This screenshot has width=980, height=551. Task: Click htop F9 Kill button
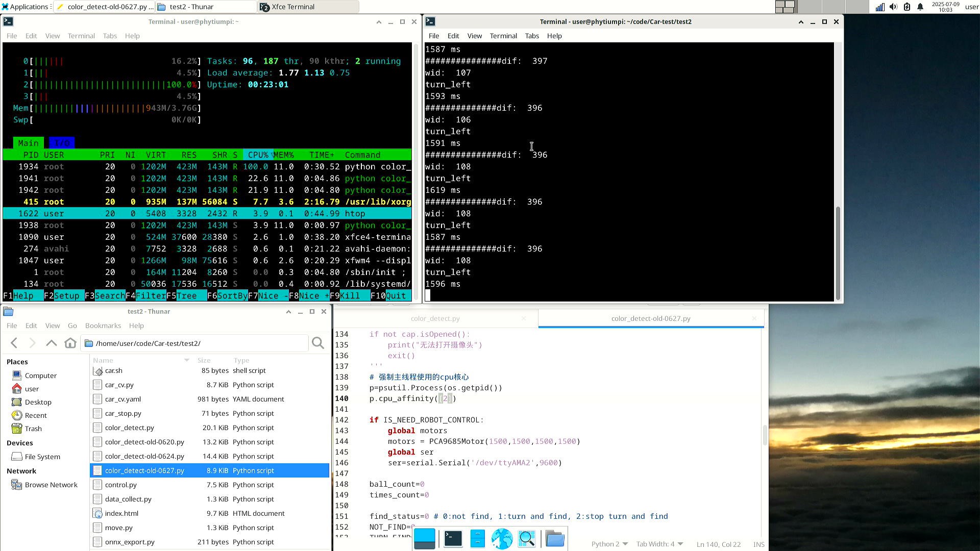tap(350, 296)
